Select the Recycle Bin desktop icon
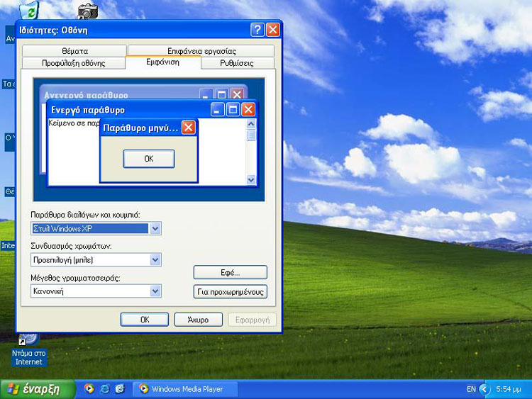The height and width of the screenshot is (399, 532). point(30,10)
